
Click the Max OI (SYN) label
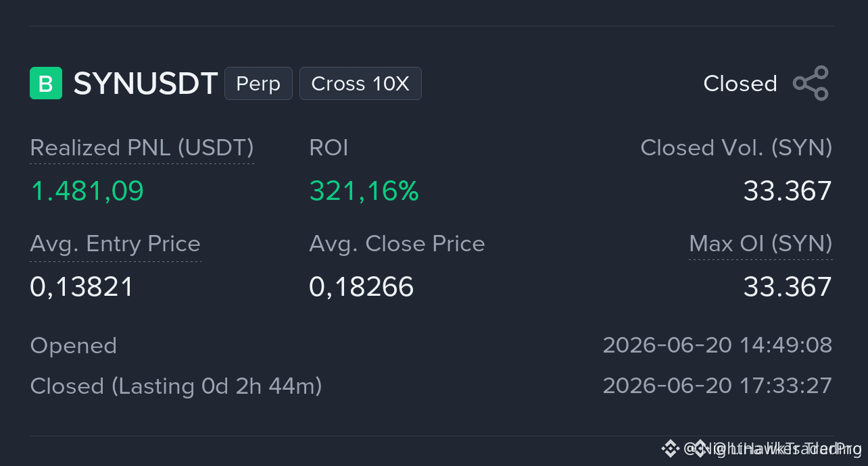point(761,244)
